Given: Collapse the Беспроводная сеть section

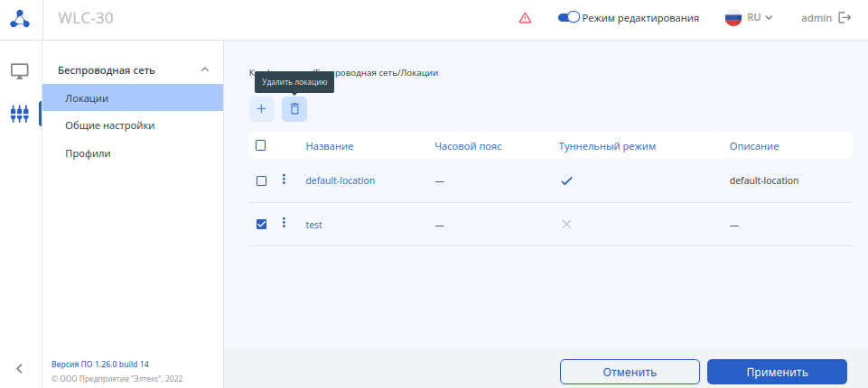Looking at the screenshot, I should (205, 69).
